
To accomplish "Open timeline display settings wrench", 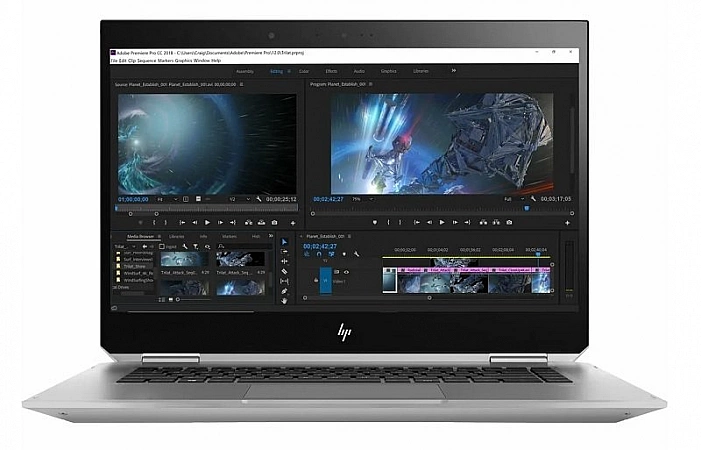I will click(x=356, y=254).
